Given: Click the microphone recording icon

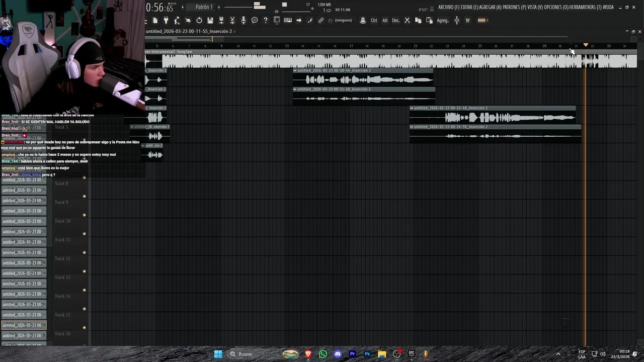Looking at the screenshot, I should pyautogui.click(x=244, y=20).
